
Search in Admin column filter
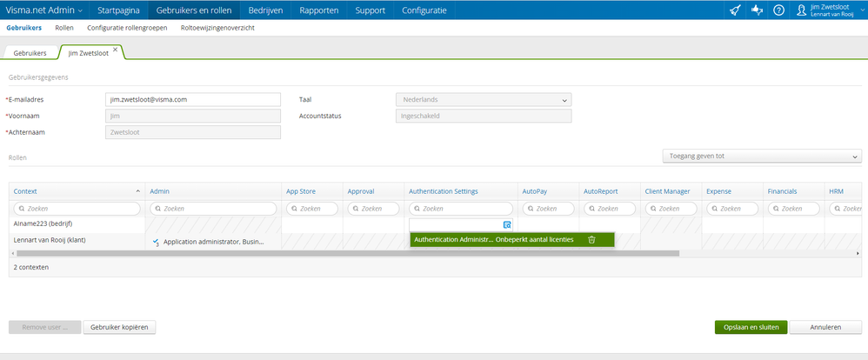point(213,209)
